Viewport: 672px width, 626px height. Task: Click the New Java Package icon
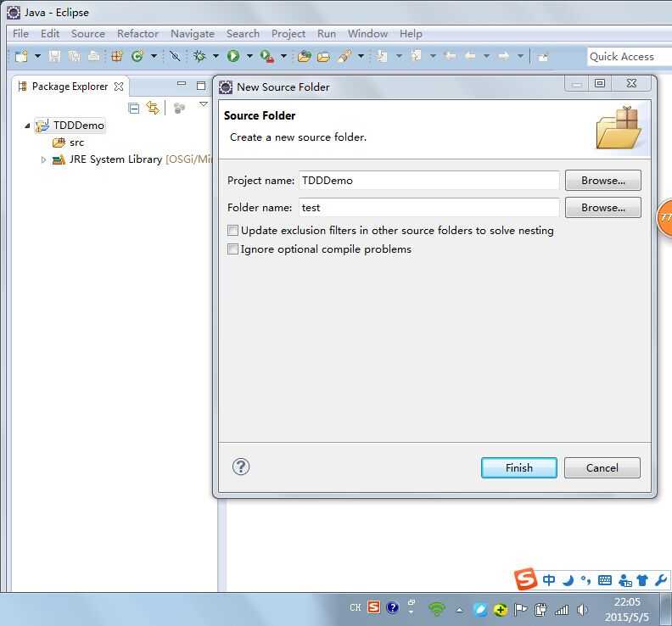116,56
